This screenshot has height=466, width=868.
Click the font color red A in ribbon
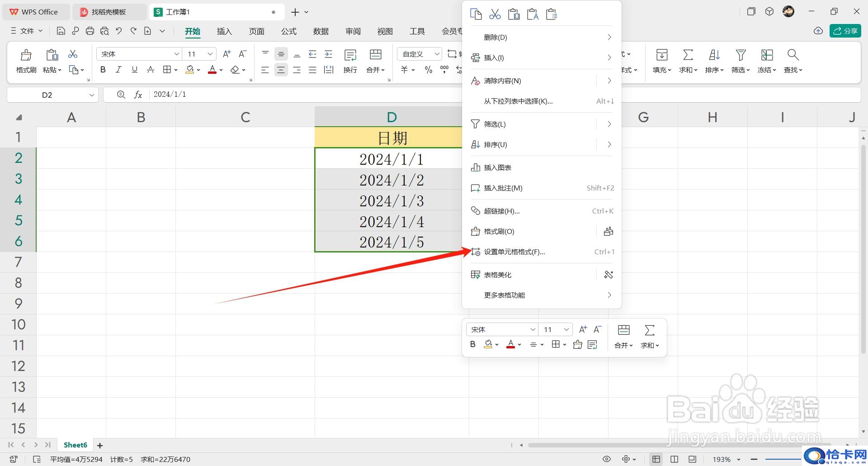[212, 70]
